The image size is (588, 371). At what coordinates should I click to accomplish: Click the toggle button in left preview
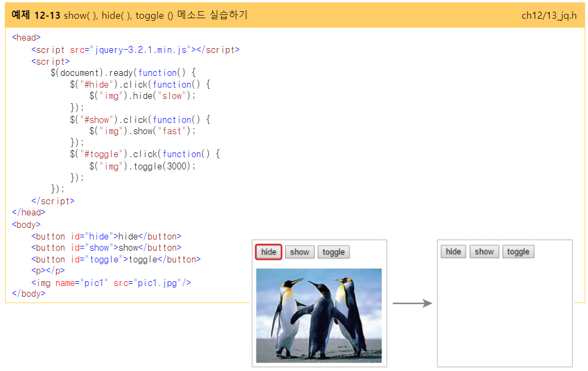point(333,252)
